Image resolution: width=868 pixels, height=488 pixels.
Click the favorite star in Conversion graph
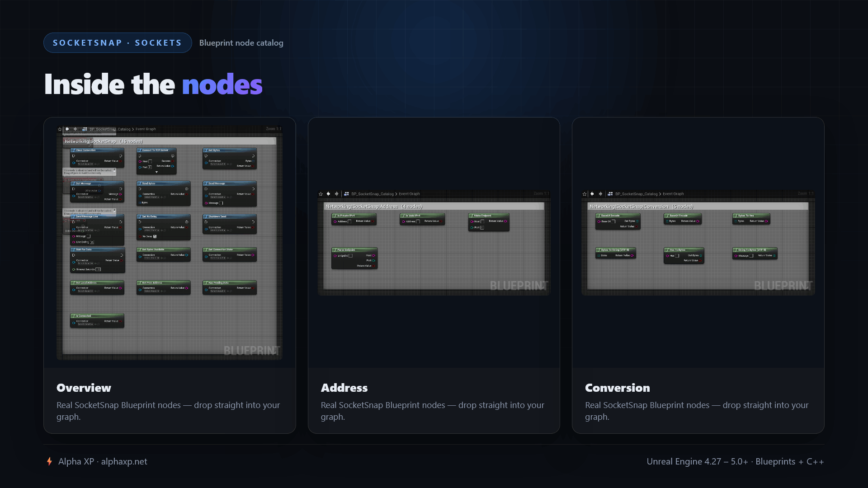[x=585, y=194]
